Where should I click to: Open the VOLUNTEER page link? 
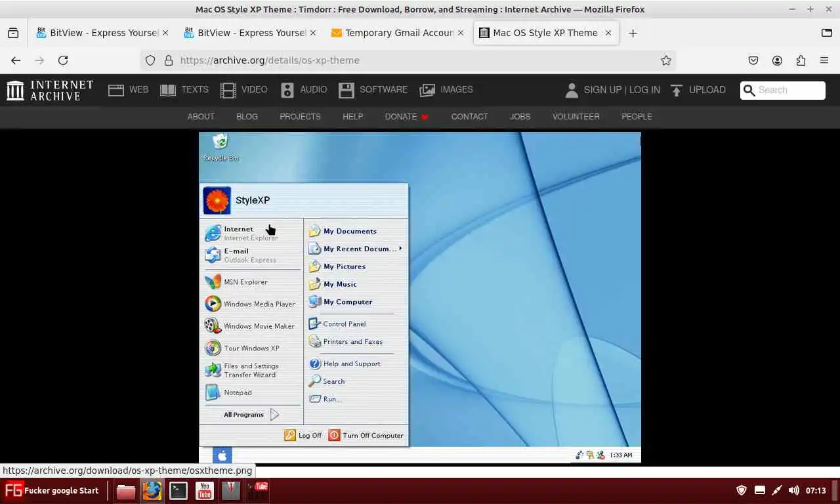(x=576, y=117)
